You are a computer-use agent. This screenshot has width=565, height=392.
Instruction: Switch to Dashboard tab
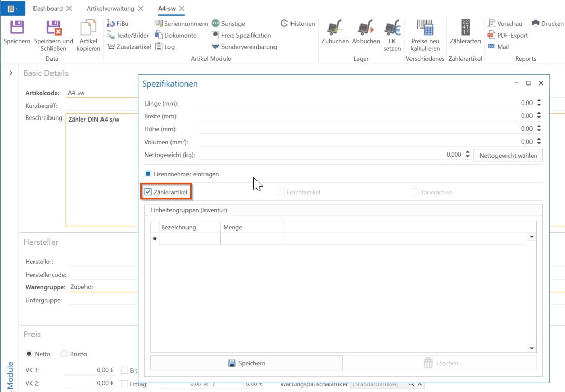pos(48,9)
